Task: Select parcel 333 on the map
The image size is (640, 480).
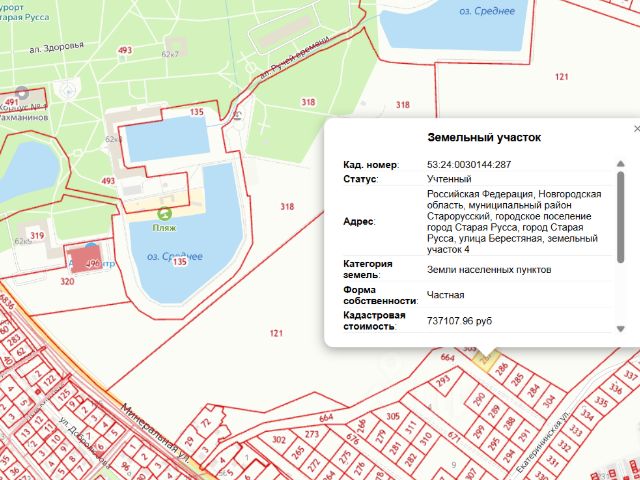Action: pos(576,431)
